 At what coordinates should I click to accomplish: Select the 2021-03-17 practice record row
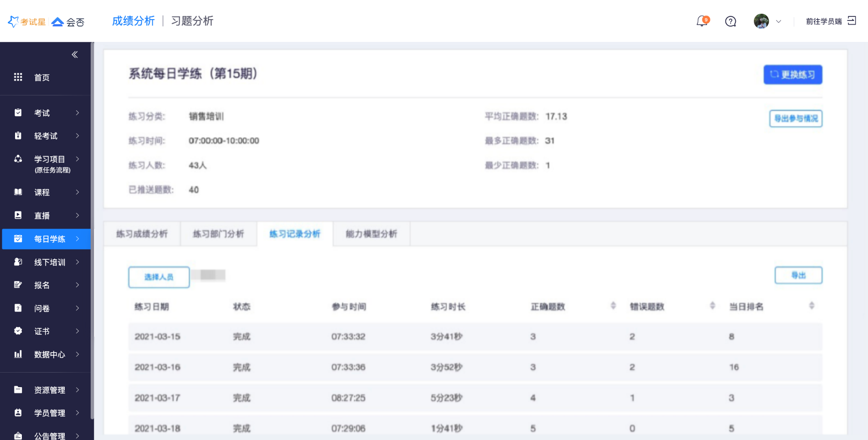(x=475, y=398)
